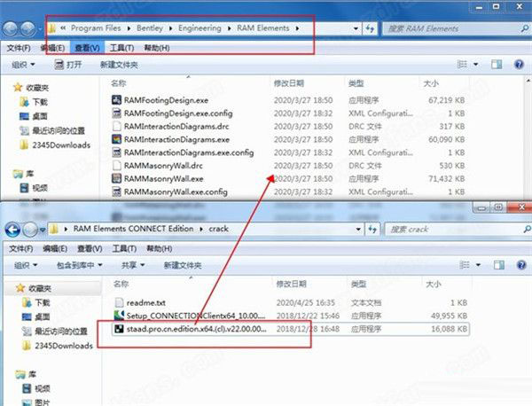
Task: Toggle preview pane in crack window
Action: pos(498,265)
